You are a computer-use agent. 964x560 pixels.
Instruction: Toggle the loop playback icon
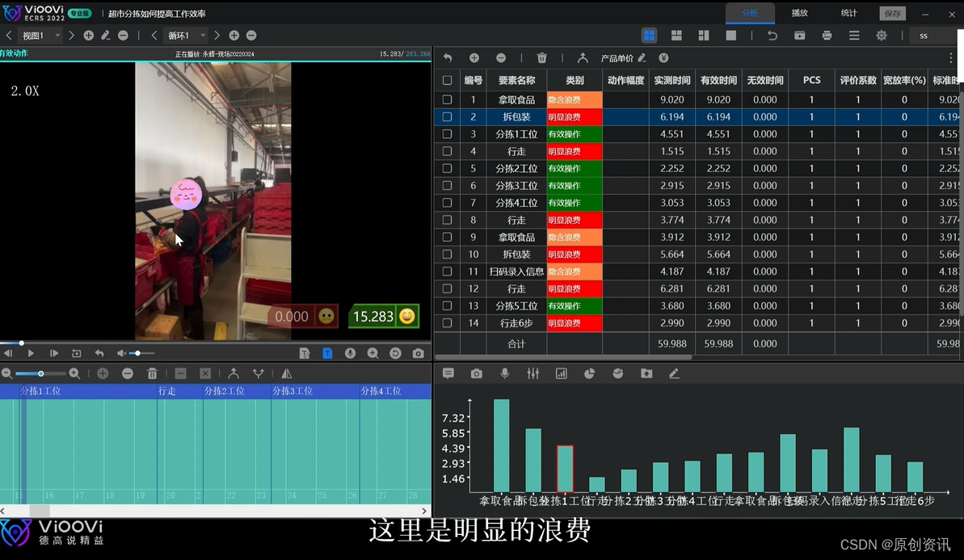tap(77, 353)
